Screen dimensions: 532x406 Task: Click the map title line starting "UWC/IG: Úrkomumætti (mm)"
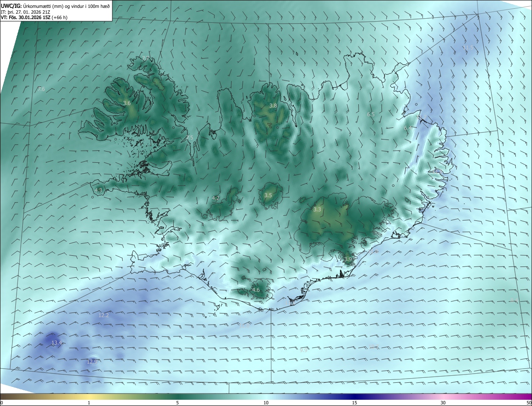55,5
